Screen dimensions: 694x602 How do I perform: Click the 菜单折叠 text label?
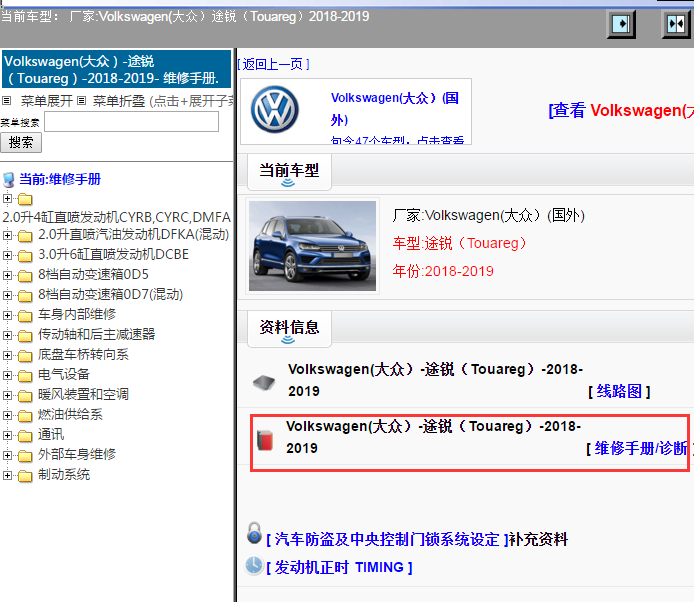click(x=119, y=101)
